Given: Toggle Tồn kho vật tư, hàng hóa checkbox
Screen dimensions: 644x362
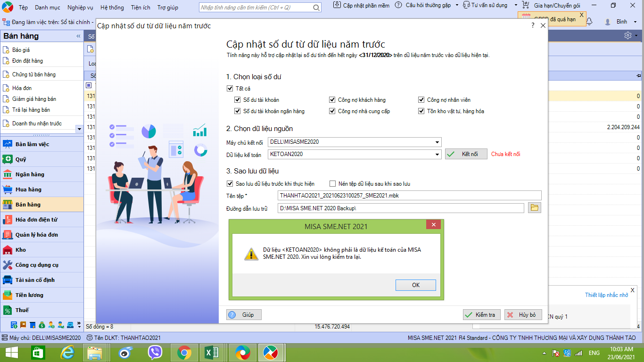Looking at the screenshot, I should coord(421,111).
